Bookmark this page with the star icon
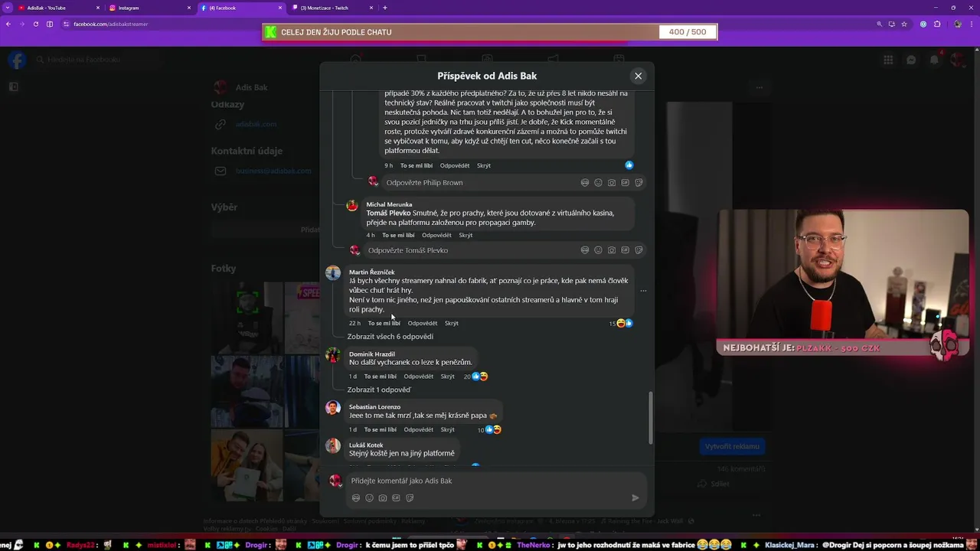Image resolution: width=980 pixels, height=551 pixels. [905, 24]
